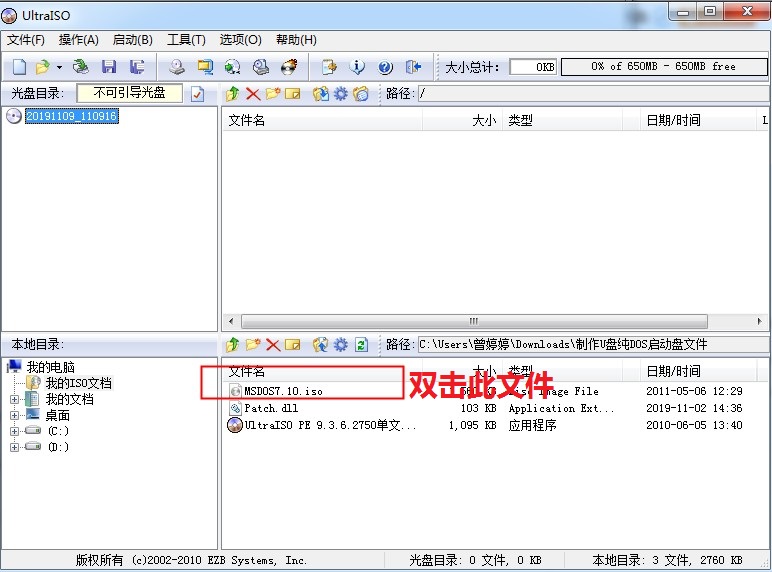Viewport: 772px width, 572px height.
Task: Click the New blank document icon
Action: (x=19, y=66)
